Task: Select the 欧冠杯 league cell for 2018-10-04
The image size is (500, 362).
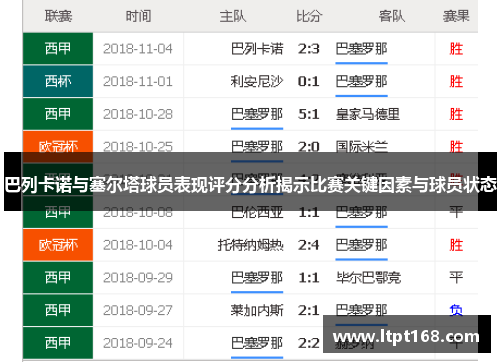Action: coord(58,245)
